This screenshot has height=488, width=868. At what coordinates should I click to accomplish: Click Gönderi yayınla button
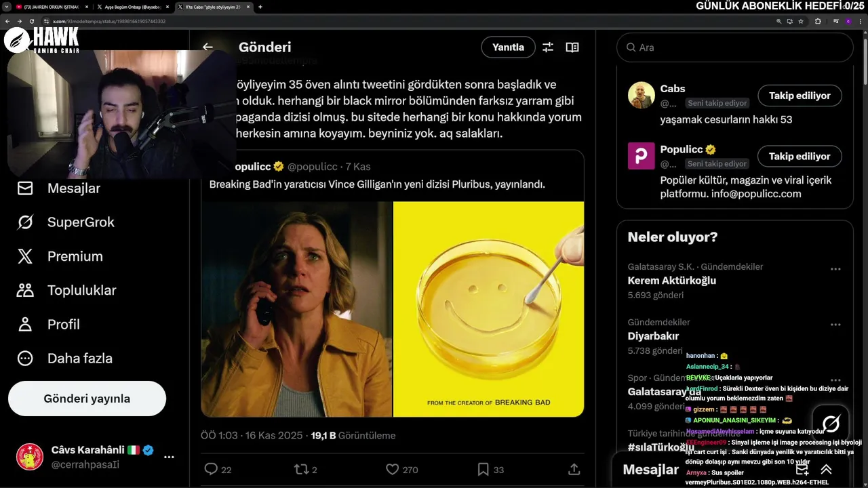87,399
